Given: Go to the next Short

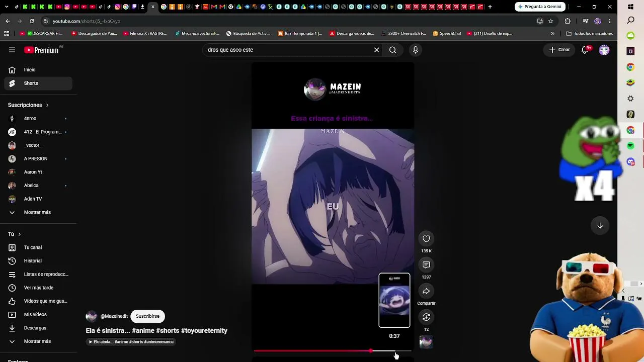Looking at the screenshot, I should tap(600, 226).
